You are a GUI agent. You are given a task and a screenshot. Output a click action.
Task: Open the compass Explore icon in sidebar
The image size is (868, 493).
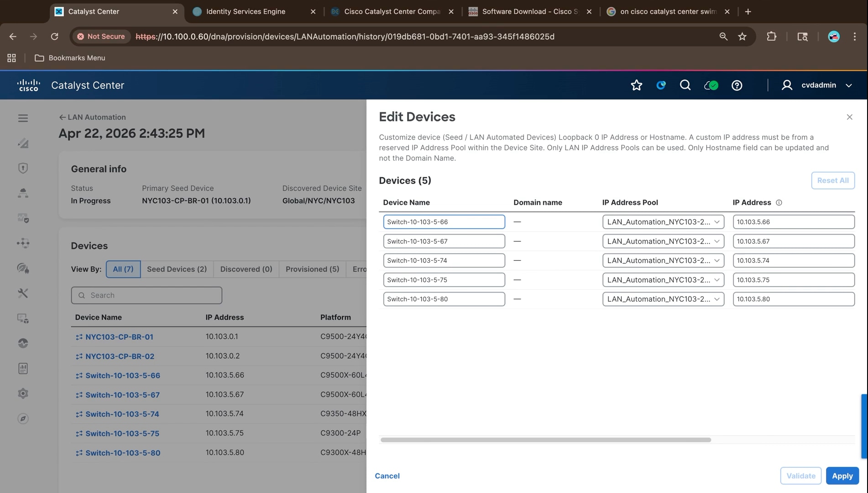pyautogui.click(x=23, y=419)
